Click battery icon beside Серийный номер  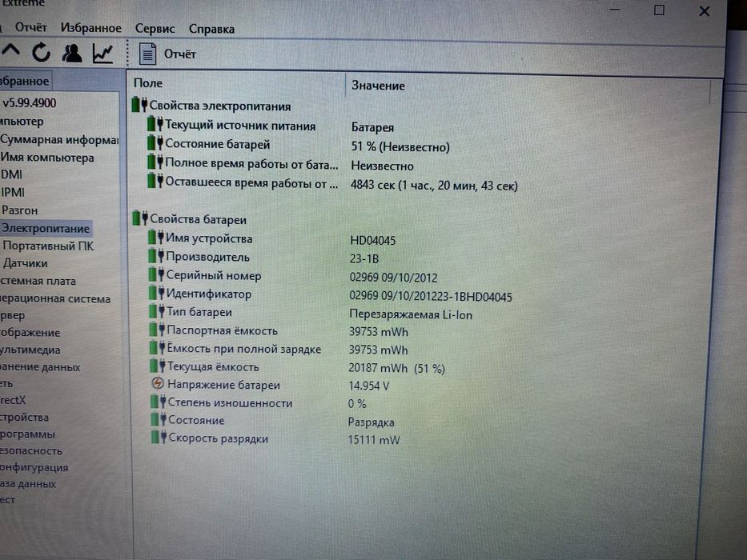pyautogui.click(x=156, y=274)
